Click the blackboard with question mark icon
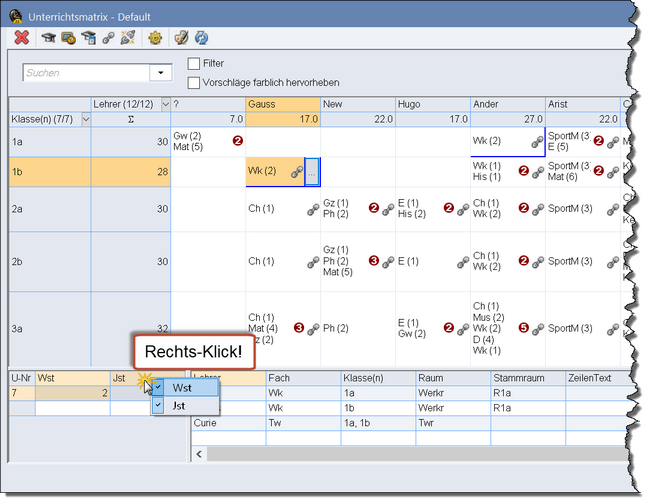The height and width of the screenshot is (502, 652). [69, 38]
